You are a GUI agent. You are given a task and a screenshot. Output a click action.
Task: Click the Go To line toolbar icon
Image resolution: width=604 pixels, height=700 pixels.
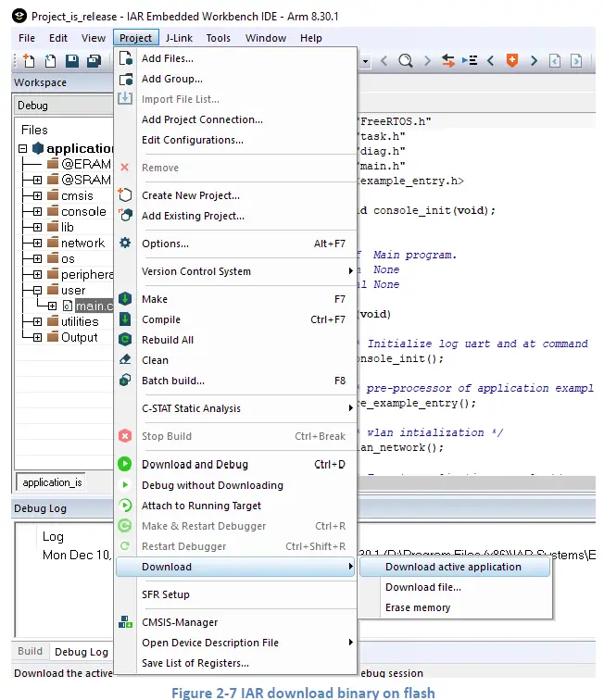(470, 60)
